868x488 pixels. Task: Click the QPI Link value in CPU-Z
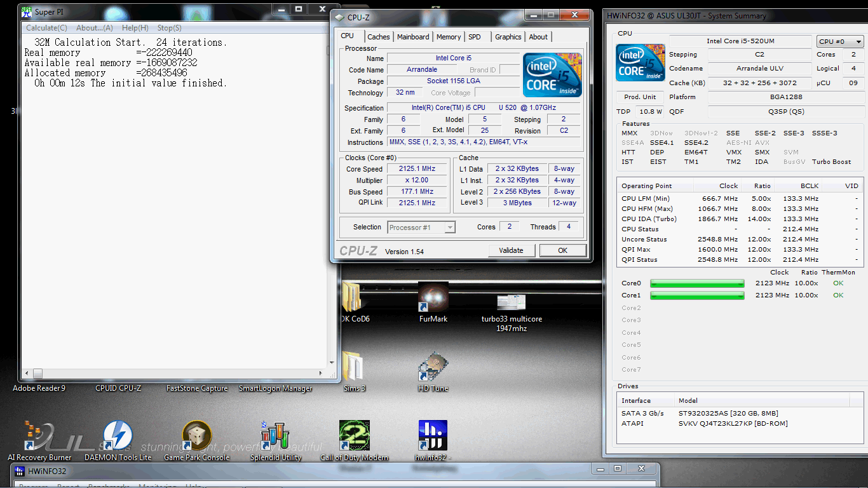coord(417,203)
